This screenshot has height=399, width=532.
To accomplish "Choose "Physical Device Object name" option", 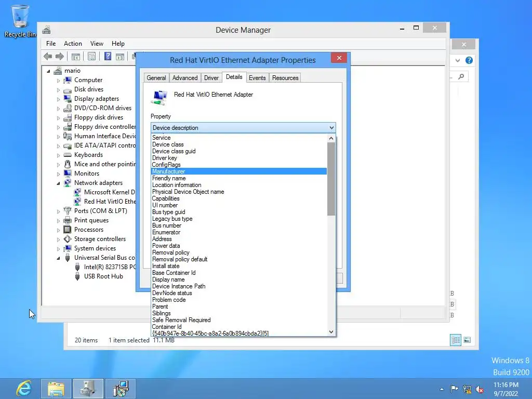I will (x=239, y=192).
